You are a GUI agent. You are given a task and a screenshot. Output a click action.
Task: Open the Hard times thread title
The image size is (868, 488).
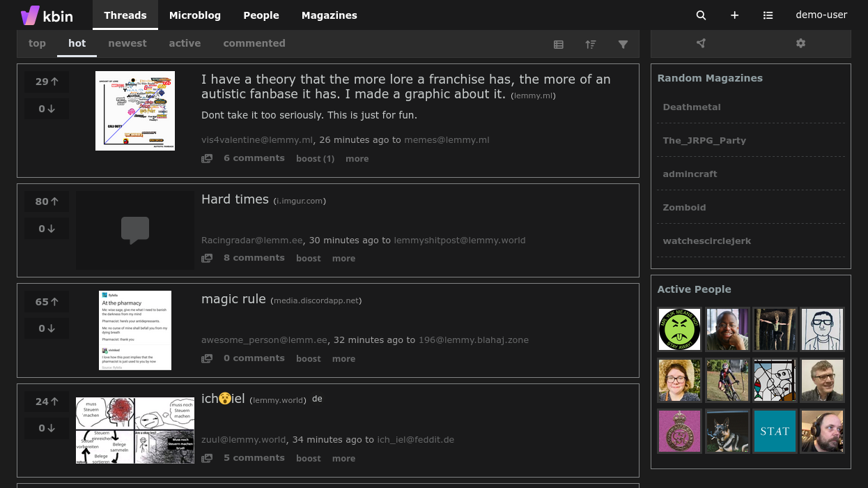pyautogui.click(x=235, y=199)
